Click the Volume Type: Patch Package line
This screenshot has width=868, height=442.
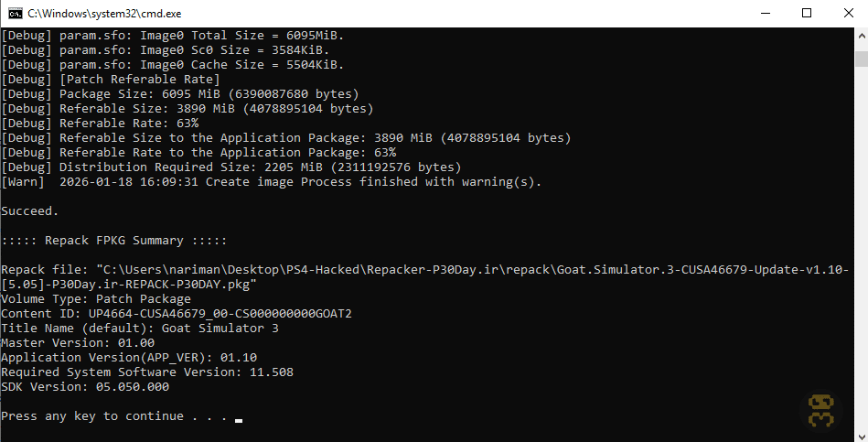pos(96,298)
